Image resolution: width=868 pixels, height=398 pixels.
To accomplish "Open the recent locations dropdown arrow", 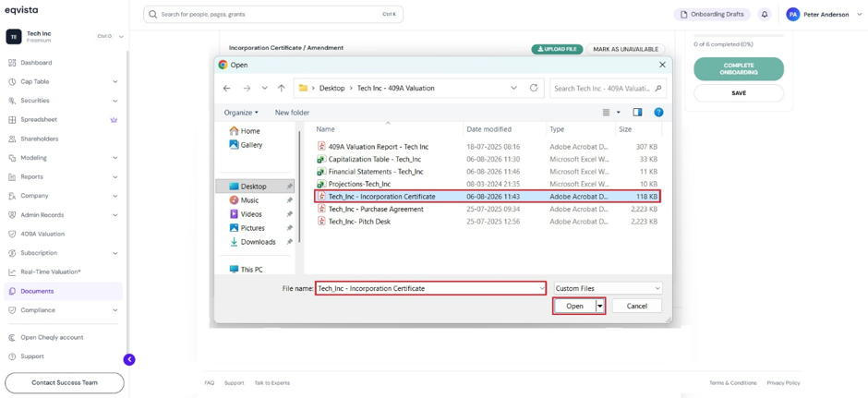I will pyautogui.click(x=265, y=88).
